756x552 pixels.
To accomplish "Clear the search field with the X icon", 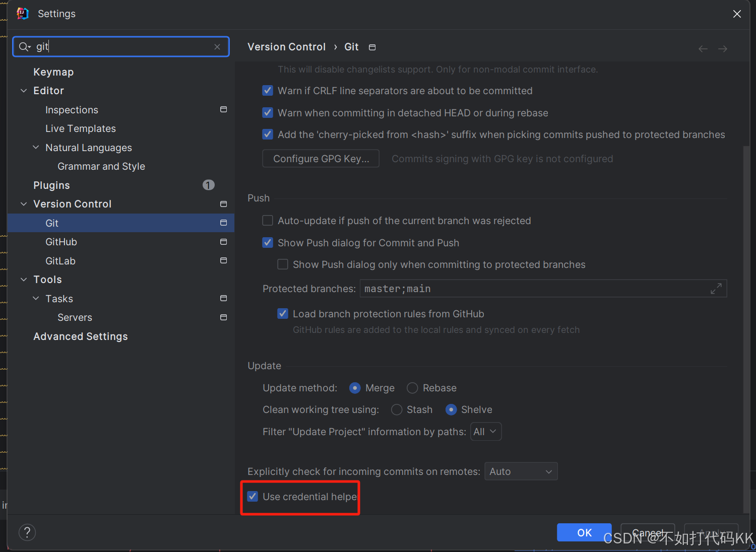I will point(217,47).
